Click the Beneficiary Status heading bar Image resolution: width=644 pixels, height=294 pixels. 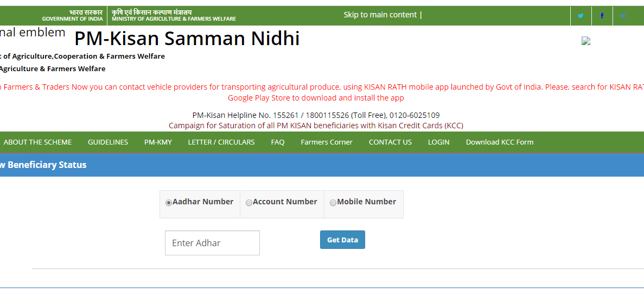(x=322, y=165)
